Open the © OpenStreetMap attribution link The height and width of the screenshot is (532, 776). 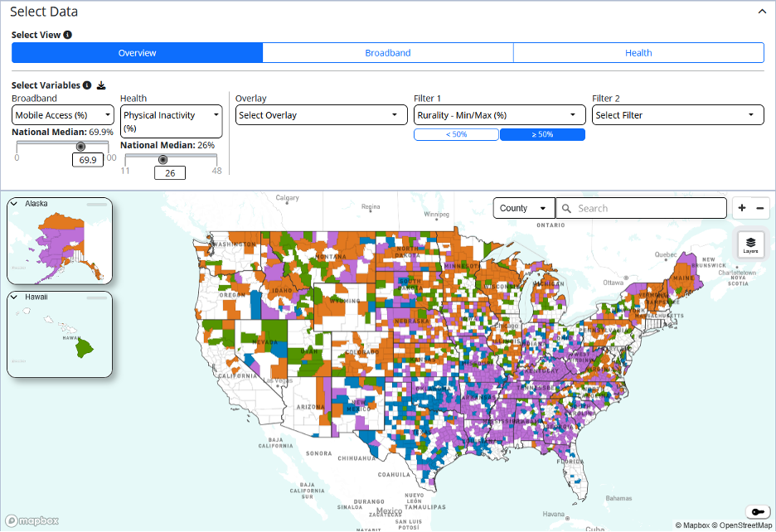[742, 525]
